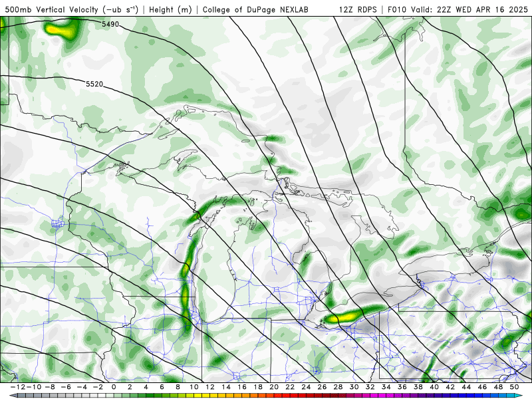Click the 5490 height contour label
Image resolution: width=532 pixels, height=399 pixels.
110,24
